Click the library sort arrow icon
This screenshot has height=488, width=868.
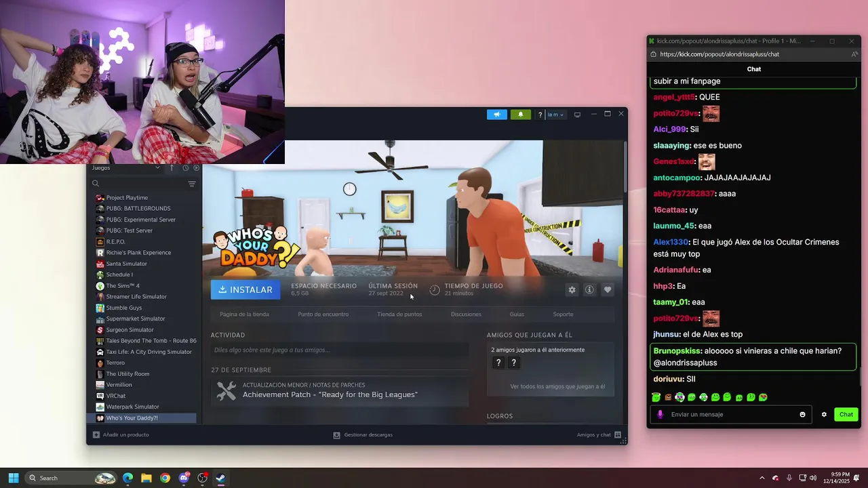click(x=172, y=168)
